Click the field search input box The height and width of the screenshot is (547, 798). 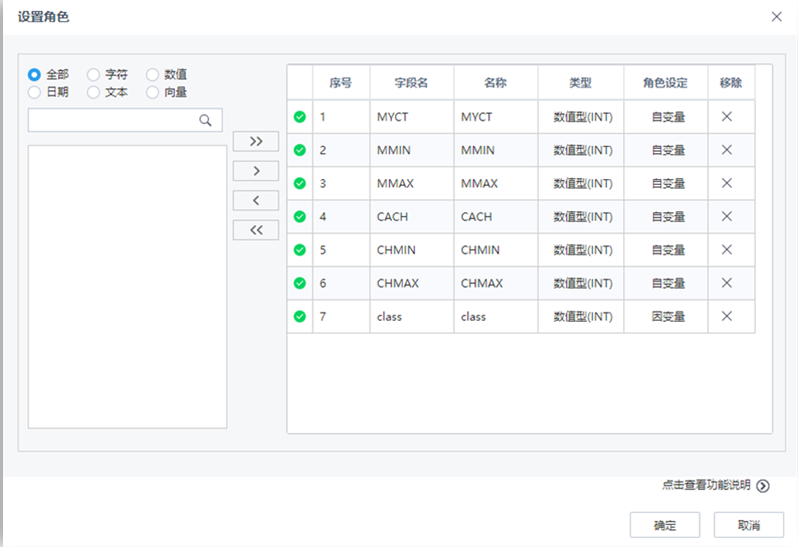[x=112, y=121]
